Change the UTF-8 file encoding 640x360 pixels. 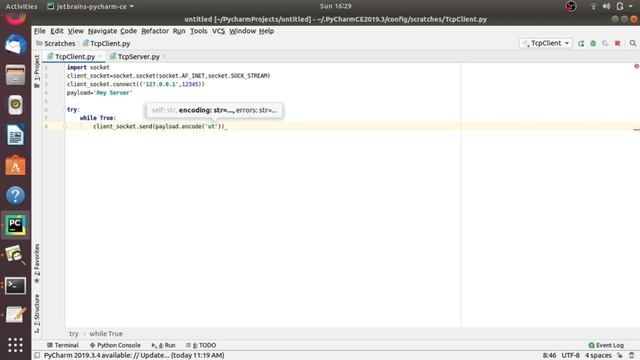(x=570, y=356)
